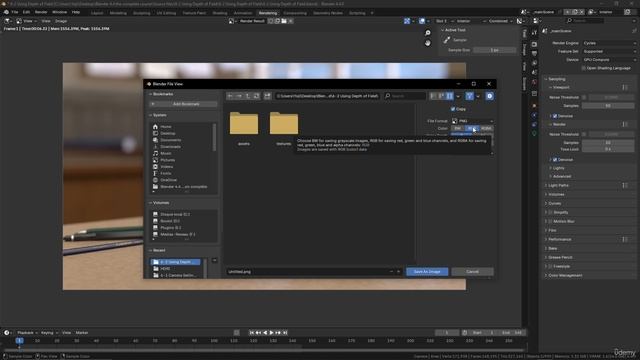This screenshot has width=640, height=360.
Task: Switch file browser to vertical list display
Action: (433, 96)
